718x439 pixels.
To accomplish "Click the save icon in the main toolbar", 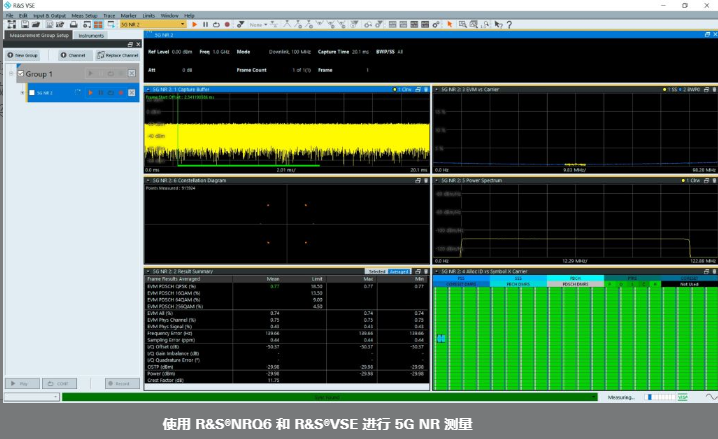I will click(x=25, y=24).
